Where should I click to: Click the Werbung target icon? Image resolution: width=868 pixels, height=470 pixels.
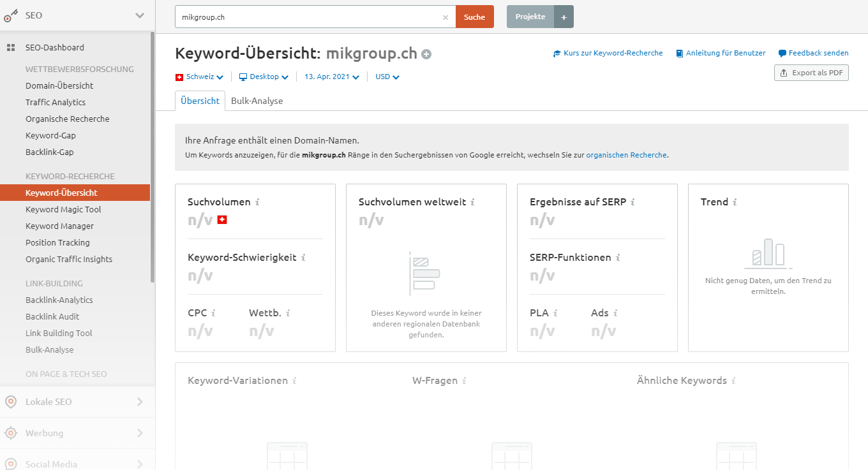[10, 434]
